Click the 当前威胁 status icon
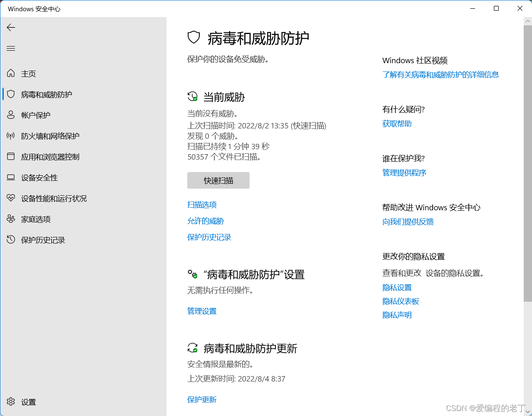This screenshot has width=532, height=416. (192, 97)
